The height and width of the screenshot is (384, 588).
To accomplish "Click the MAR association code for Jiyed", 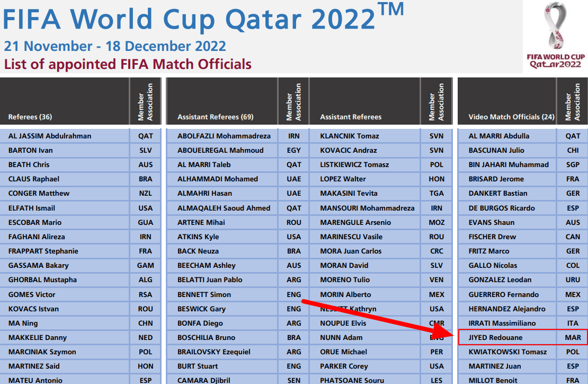I will tap(573, 337).
